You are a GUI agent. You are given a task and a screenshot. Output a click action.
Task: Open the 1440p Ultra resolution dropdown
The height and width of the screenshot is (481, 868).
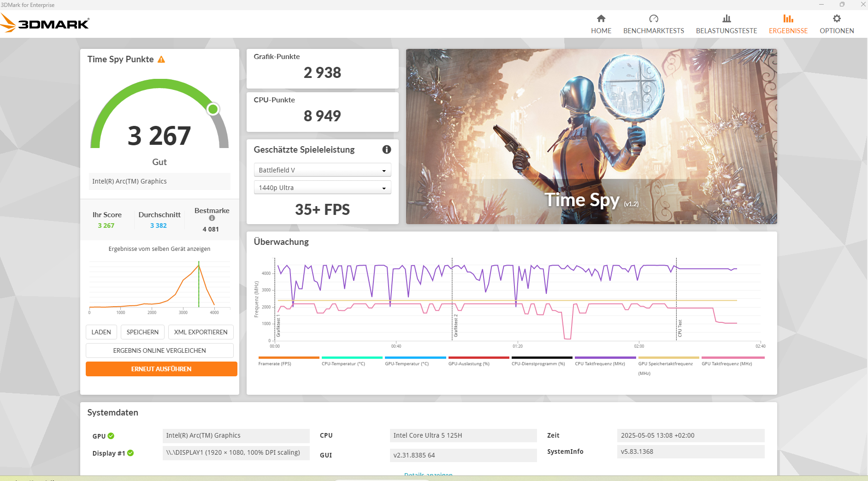point(322,187)
